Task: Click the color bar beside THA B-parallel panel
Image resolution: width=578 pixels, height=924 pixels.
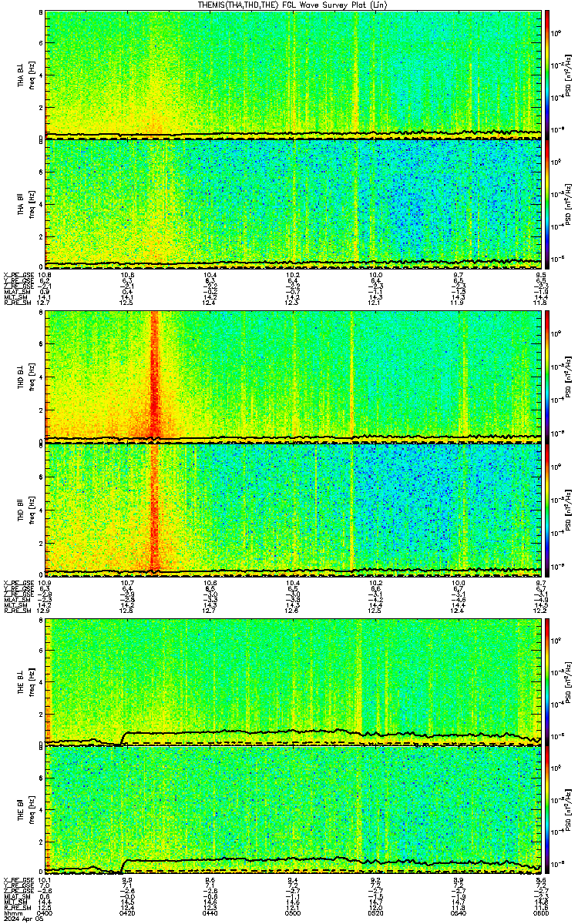Action: (548, 203)
